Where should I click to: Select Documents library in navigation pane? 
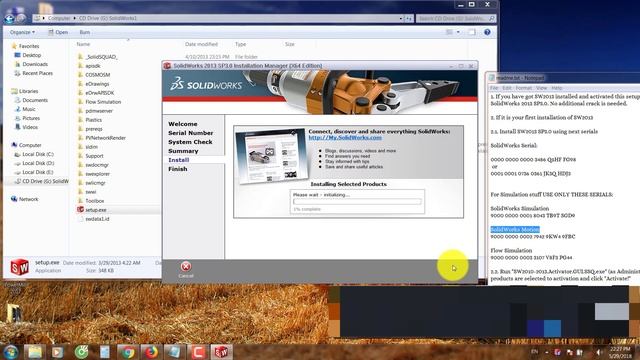tap(35, 100)
